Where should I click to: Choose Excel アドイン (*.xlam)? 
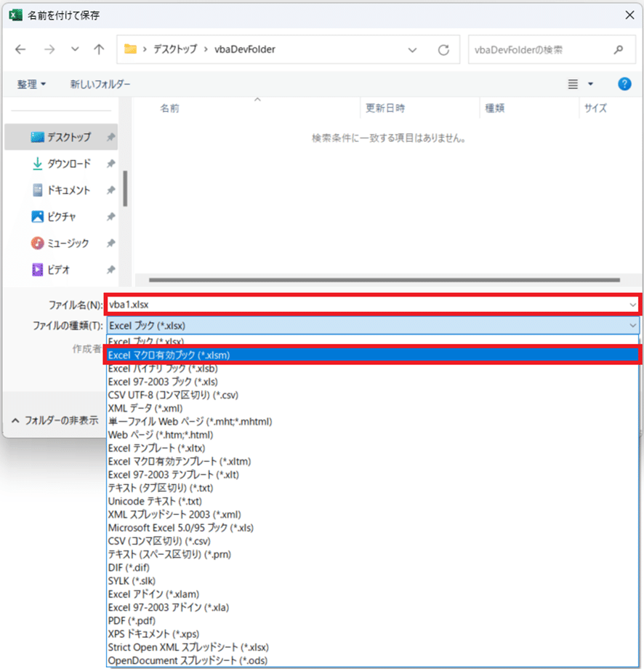click(373, 594)
